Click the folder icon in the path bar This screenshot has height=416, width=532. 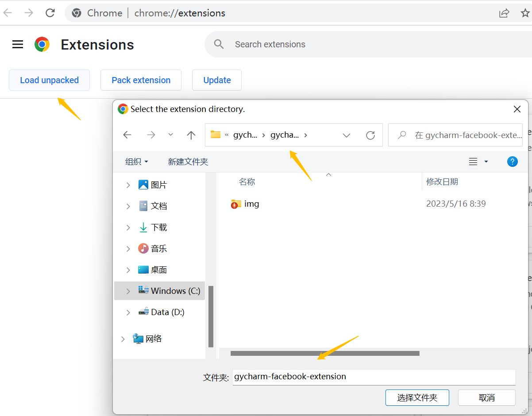click(216, 135)
